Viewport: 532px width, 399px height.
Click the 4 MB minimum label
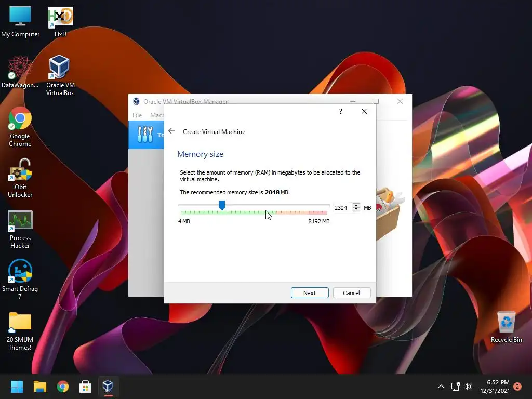coord(184,221)
